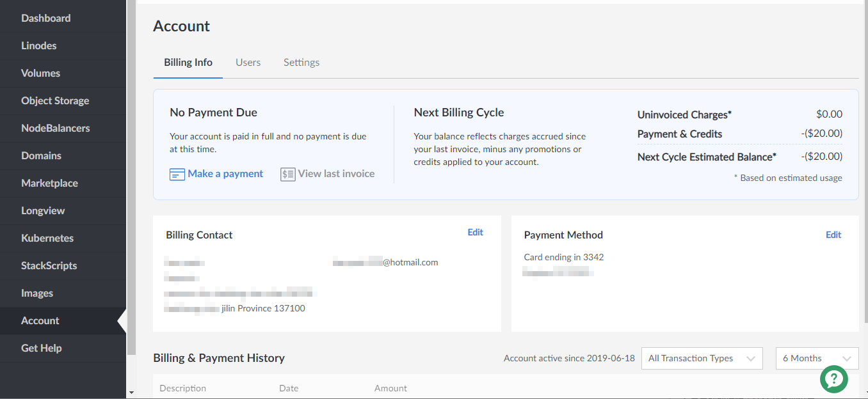Open Linodes in the sidebar

click(38, 45)
